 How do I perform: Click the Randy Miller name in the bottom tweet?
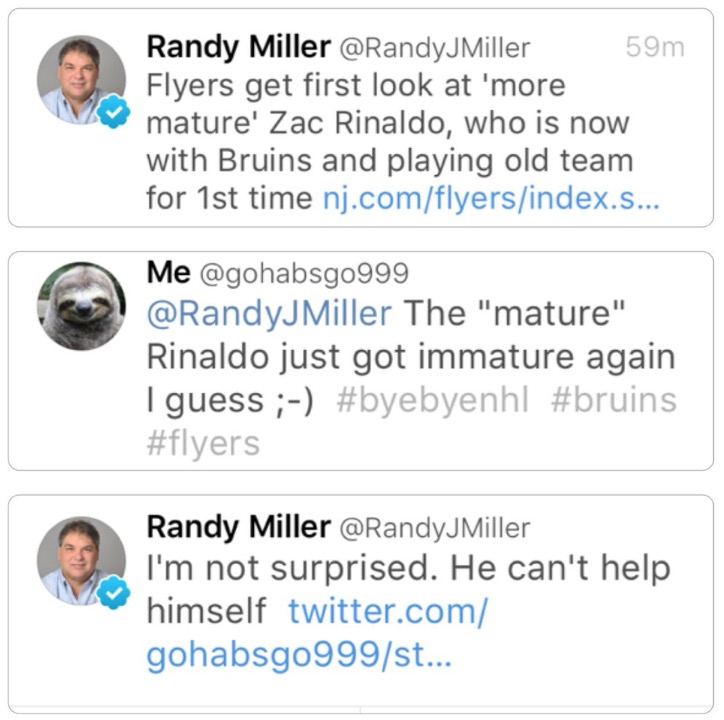pos(238,526)
